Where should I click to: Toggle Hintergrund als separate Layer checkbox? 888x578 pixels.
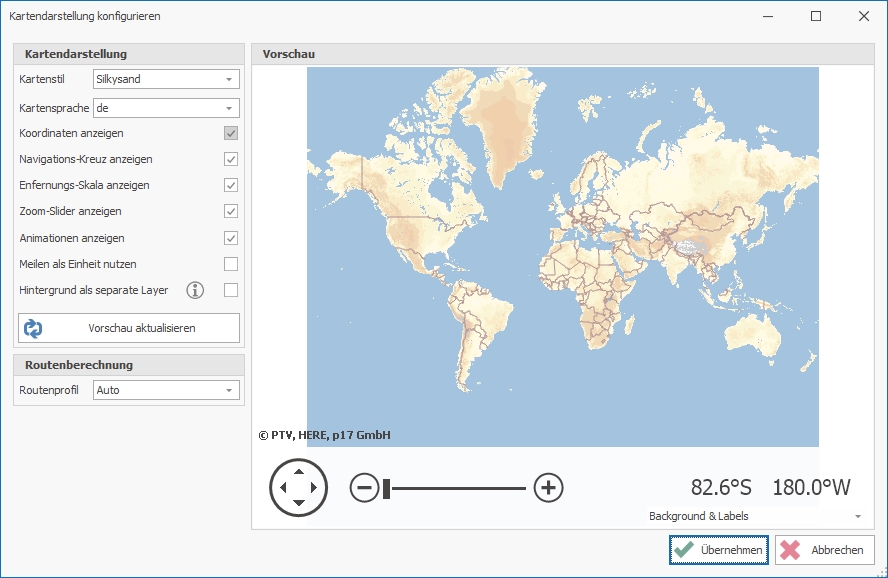pos(231,291)
